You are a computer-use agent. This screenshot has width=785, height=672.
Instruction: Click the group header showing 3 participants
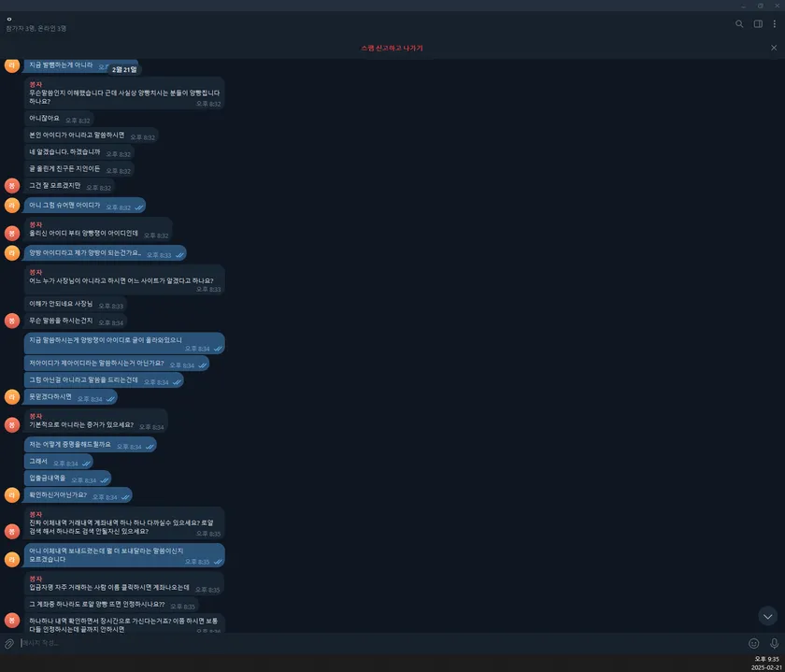tap(36, 24)
